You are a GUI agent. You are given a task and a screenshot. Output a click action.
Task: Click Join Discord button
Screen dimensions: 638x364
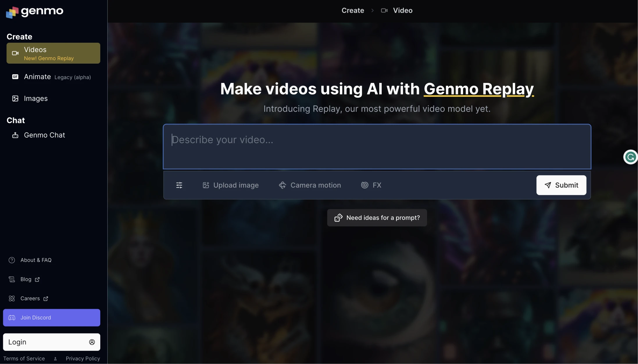[x=52, y=318]
